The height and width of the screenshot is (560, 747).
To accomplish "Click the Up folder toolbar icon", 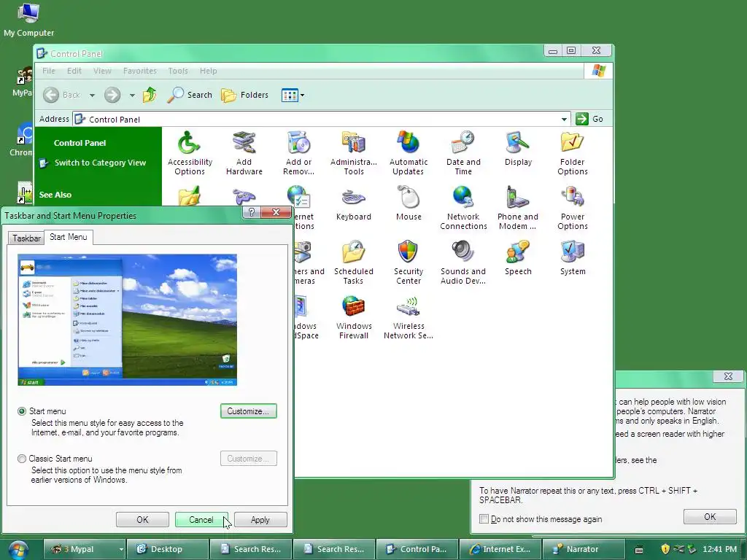I will (150, 95).
